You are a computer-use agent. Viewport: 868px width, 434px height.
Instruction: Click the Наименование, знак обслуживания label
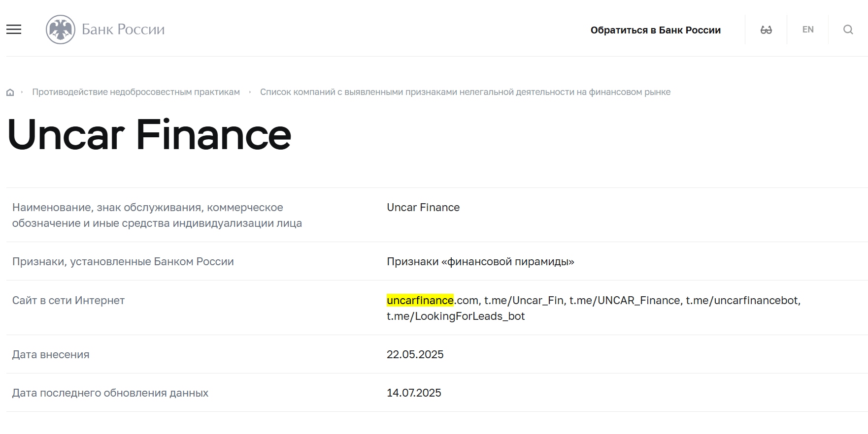[x=157, y=216]
